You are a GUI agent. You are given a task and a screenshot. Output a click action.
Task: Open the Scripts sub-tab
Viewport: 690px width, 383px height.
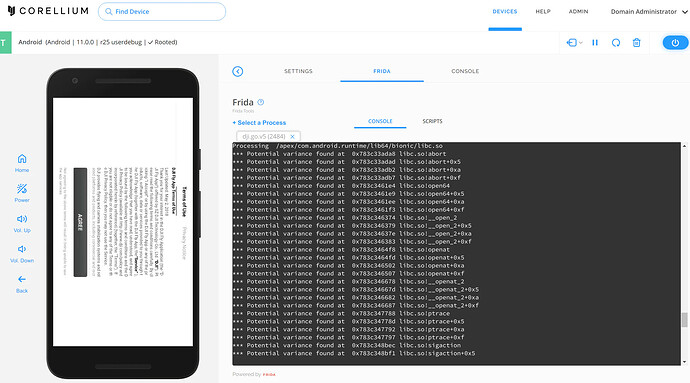pos(433,121)
